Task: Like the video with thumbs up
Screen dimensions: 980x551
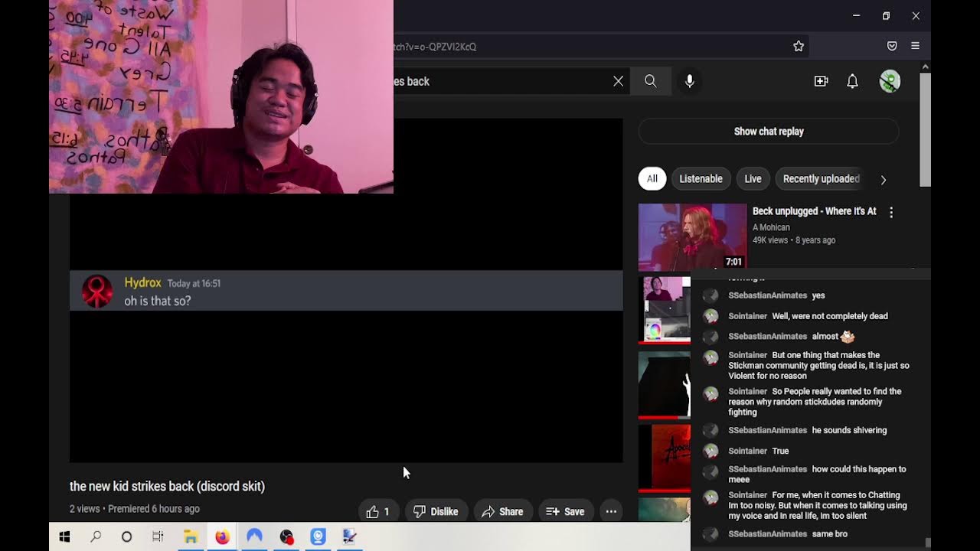Action: click(x=379, y=511)
